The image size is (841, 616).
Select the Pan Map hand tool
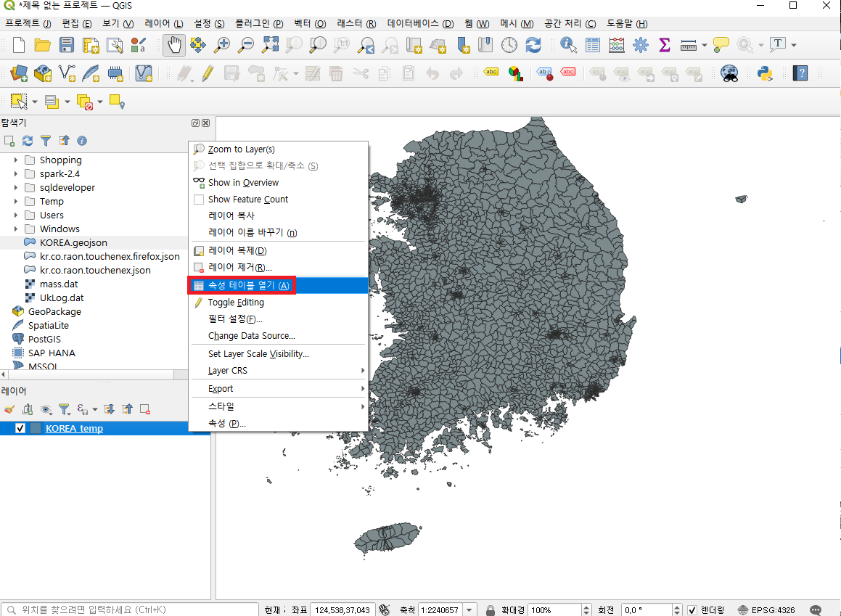tap(173, 45)
